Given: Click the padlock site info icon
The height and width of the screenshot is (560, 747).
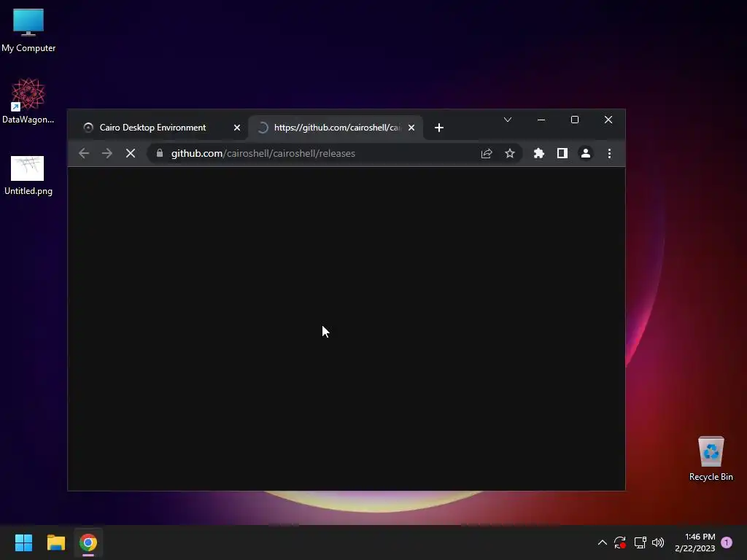Looking at the screenshot, I should [x=160, y=153].
